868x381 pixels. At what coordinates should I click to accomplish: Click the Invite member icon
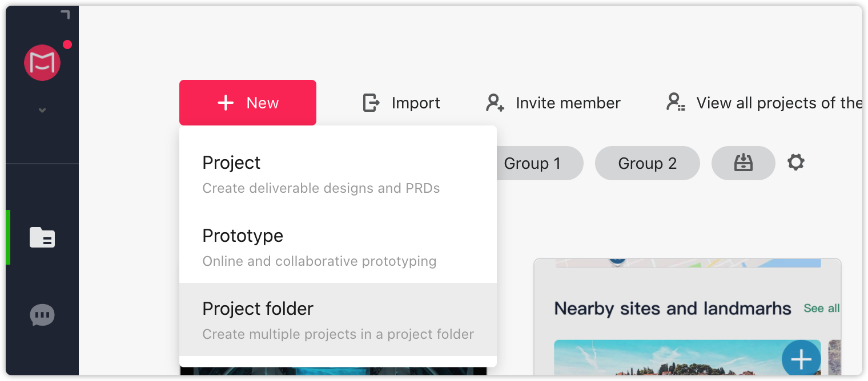[494, 103]
